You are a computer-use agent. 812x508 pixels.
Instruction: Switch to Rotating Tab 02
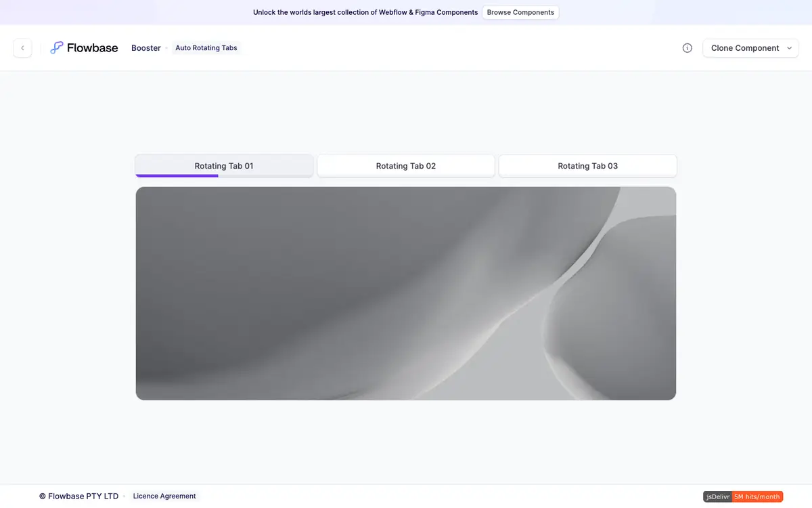coord(406,166)
